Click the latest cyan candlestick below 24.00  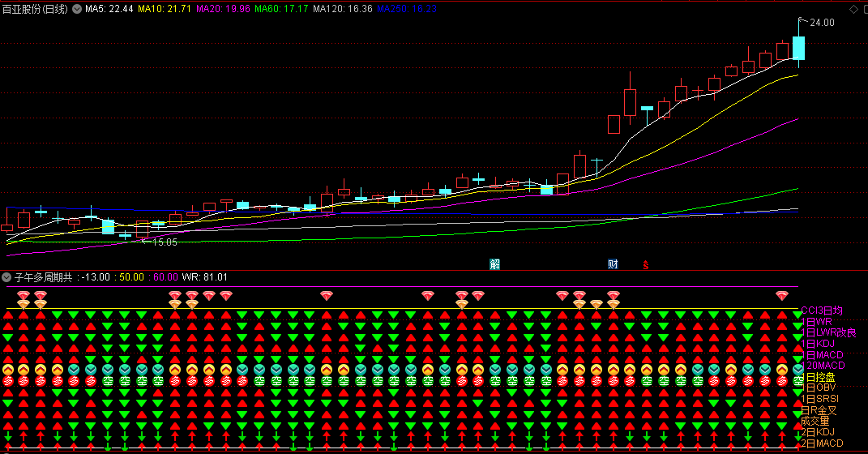pos(798,48)
